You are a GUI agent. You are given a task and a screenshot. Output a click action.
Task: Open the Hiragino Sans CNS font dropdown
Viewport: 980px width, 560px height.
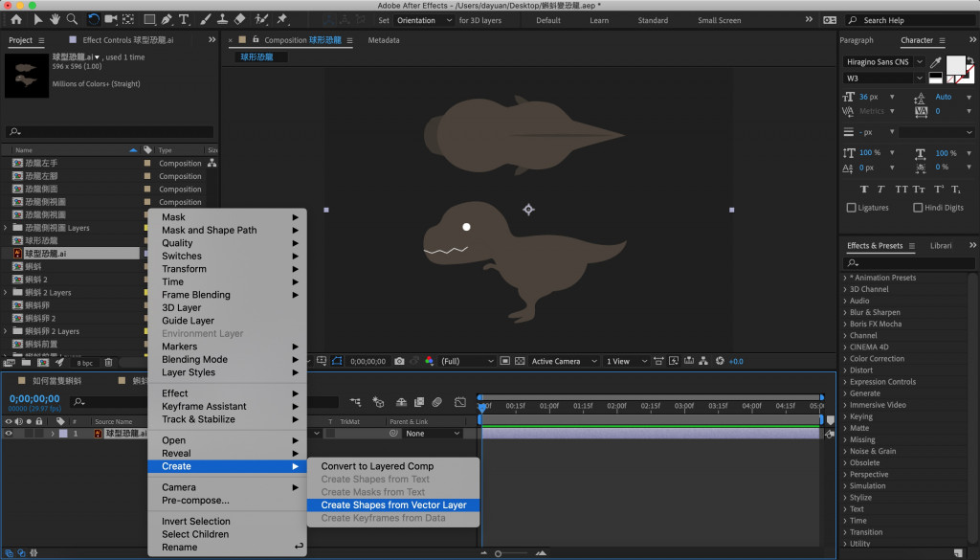(920, 62)
